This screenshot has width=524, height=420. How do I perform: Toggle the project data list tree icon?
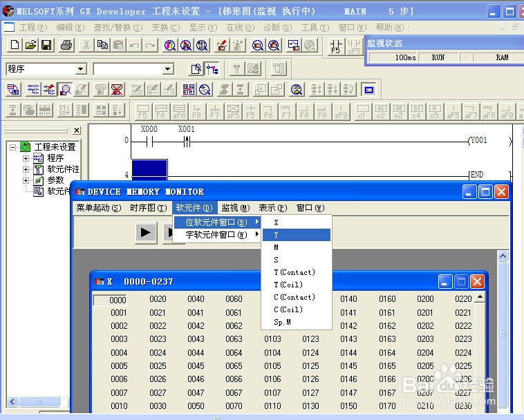(x=212, y=69)
